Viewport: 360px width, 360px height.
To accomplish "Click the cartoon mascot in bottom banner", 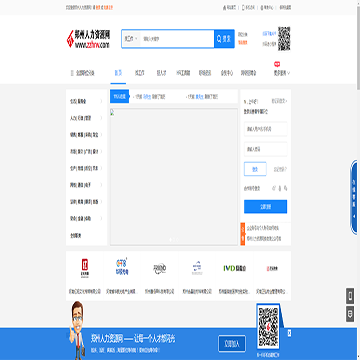I will [x=77, y=329].
